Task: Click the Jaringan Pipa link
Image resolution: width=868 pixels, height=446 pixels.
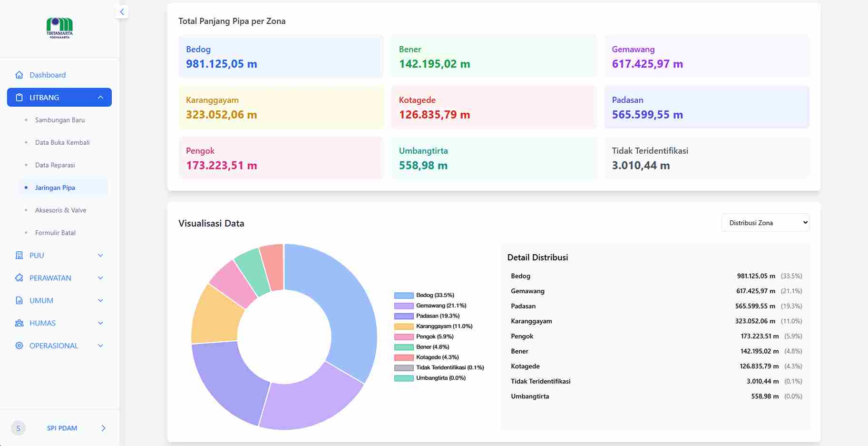Action: (54, 188)
